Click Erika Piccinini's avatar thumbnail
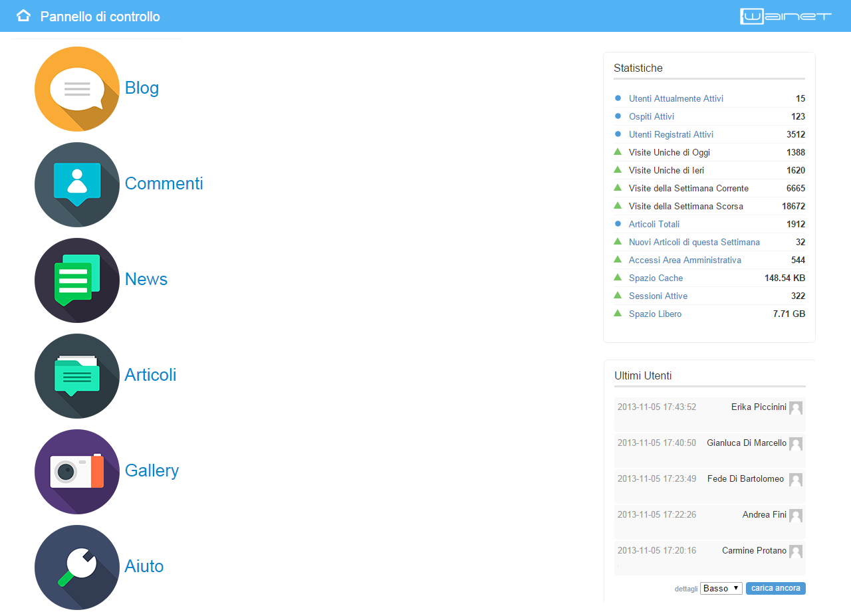Screen dimensions: 851x616 click(796, 408)
